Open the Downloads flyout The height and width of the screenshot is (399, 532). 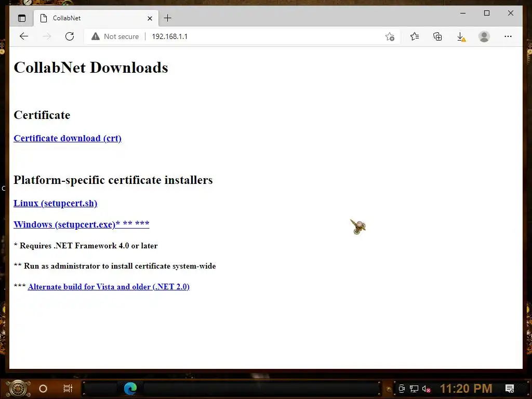pyautogui.click(x=461, y=37)
